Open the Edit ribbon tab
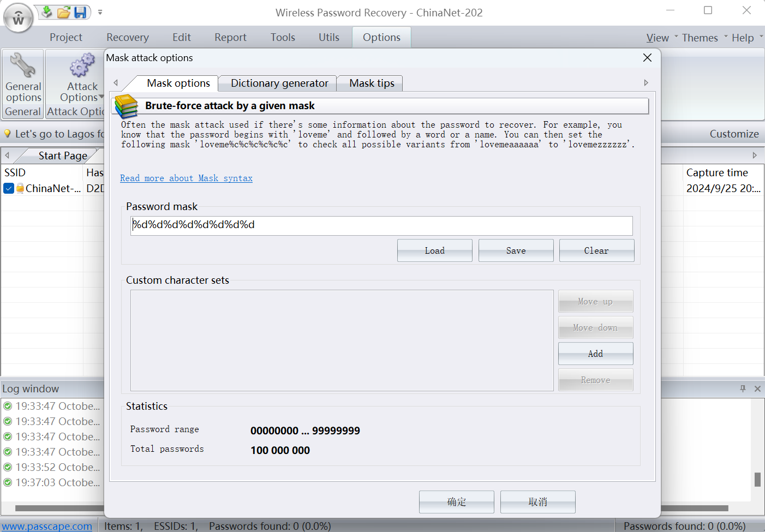The height and width of the screenshot is (532, 765). pyautogui.click(x=182, y=37)
